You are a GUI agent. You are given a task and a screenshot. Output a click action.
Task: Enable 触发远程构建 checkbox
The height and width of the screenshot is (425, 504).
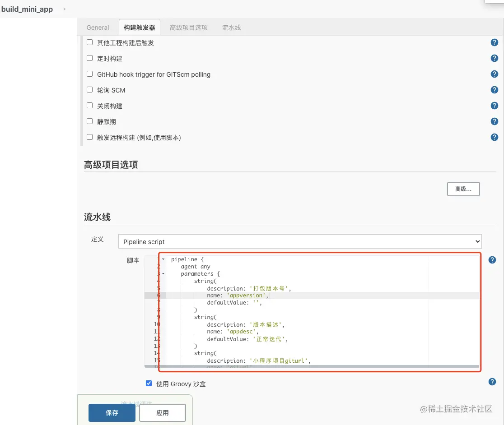(90, 137)
